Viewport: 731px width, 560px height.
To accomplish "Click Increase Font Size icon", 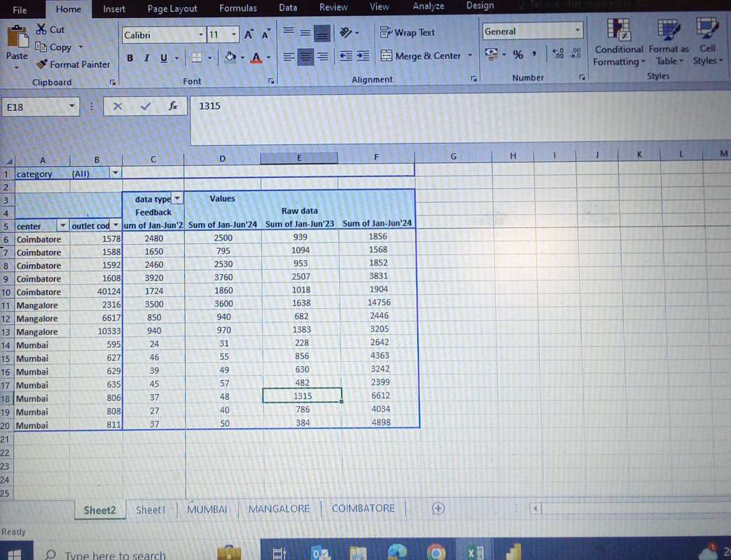I will click(249, 35).
